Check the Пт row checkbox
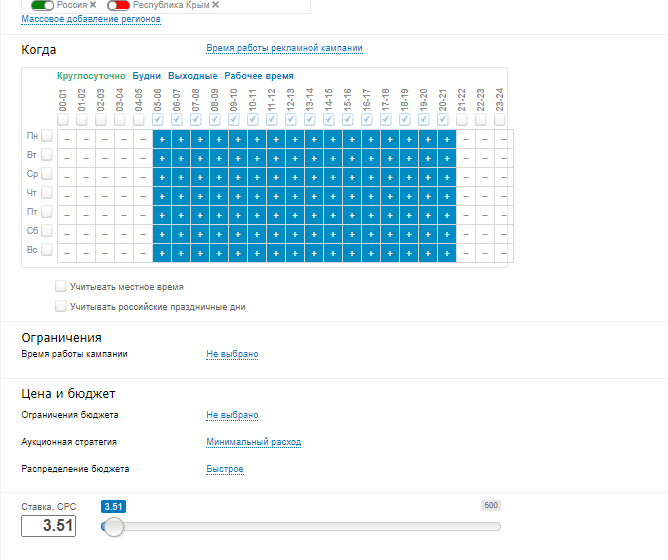 (47, 211)
